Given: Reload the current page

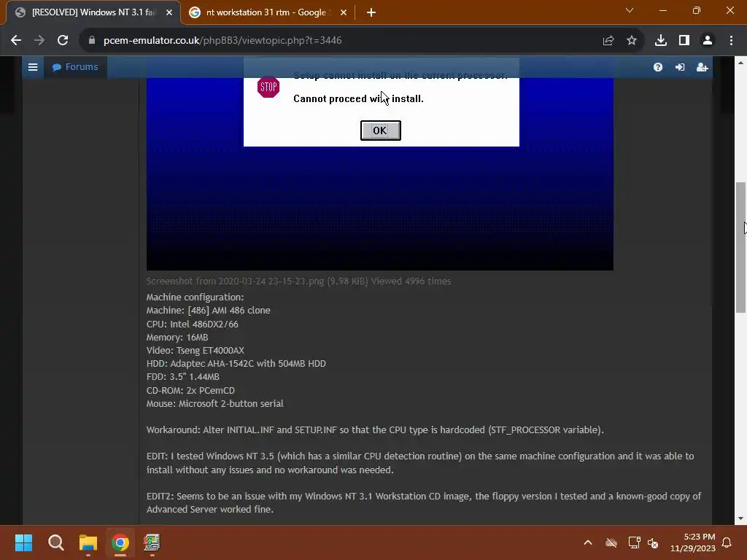Looking at the screenshot, I should click(x=63, y=41).
